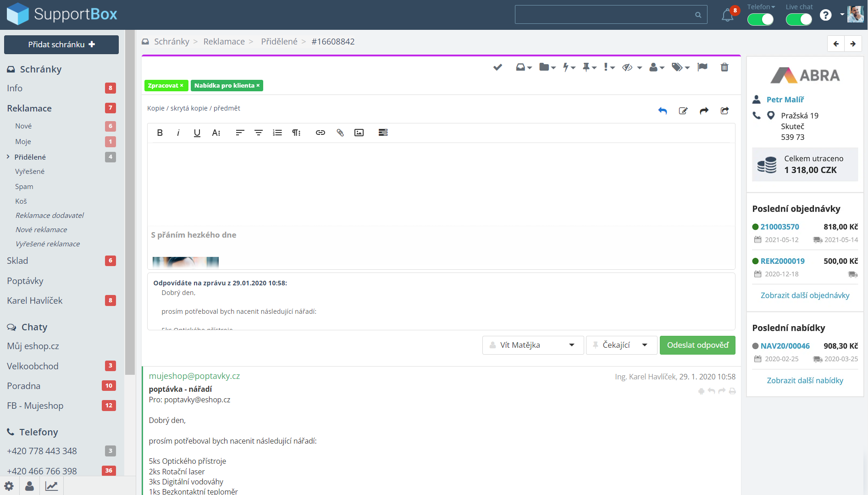Click the blue reply arrow icon

coord(662,111)
